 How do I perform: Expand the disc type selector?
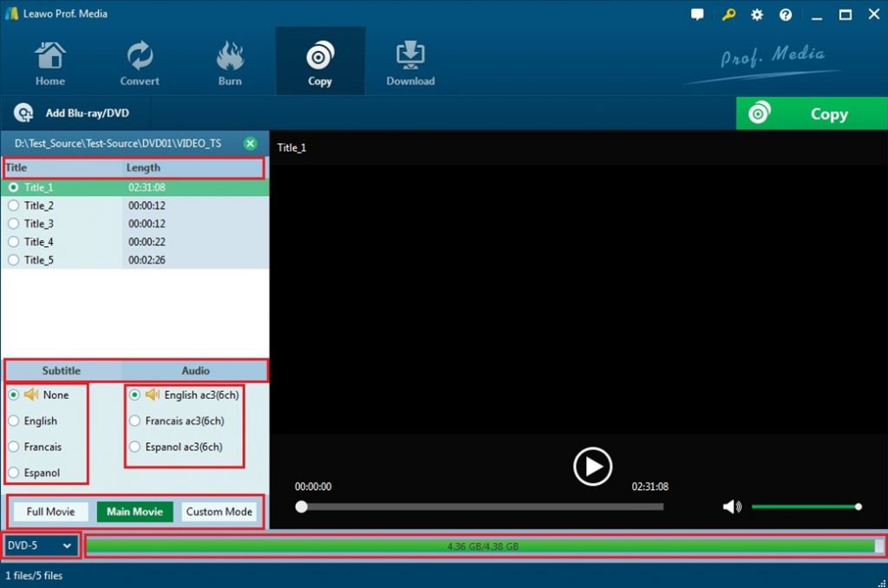pyautogui.click(x=68, y=546)
